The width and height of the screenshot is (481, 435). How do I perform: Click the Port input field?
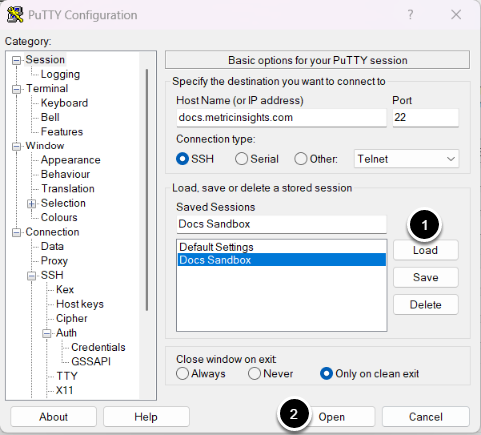(x=425, y=117)
